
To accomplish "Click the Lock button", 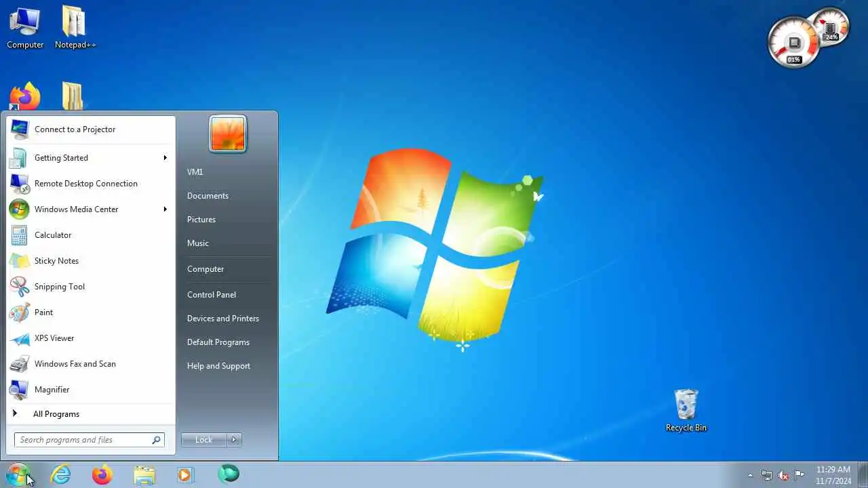I will click(204, 440).
